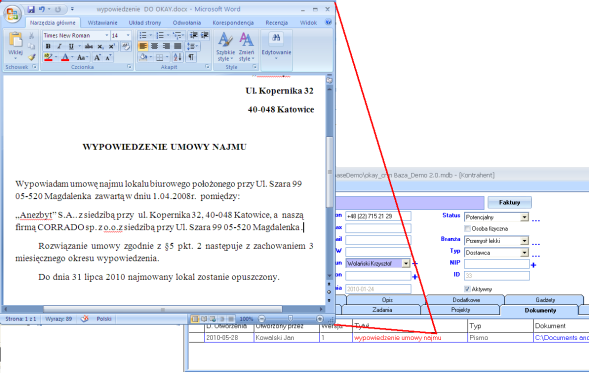The height and width of the screenshot is (373, 589).
Task: Undo the last action in Word
Action: click(x=42, y=9)
